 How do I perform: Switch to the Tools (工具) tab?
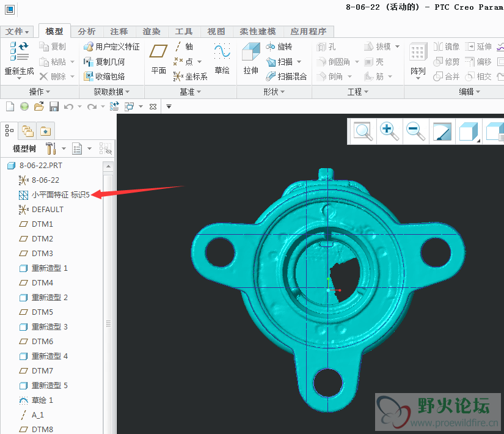click(x=184, y=32)
